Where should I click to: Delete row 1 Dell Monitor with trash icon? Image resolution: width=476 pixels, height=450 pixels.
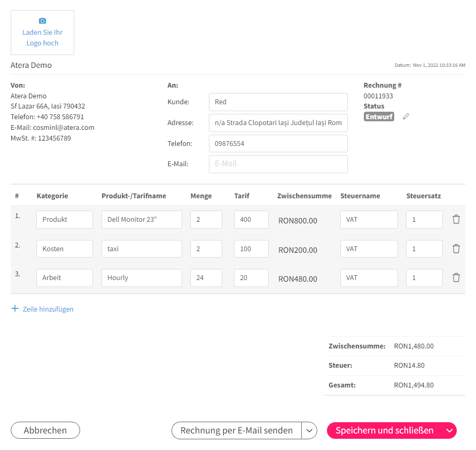coord(456,219)
